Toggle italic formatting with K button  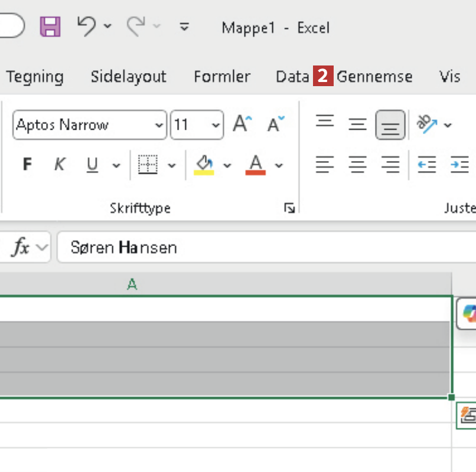(59, 165)
